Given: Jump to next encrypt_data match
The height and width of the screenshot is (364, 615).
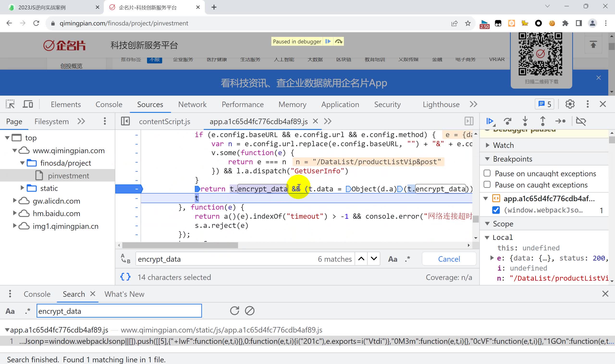Looking at the screenshot, I should [x=374, y=259].
